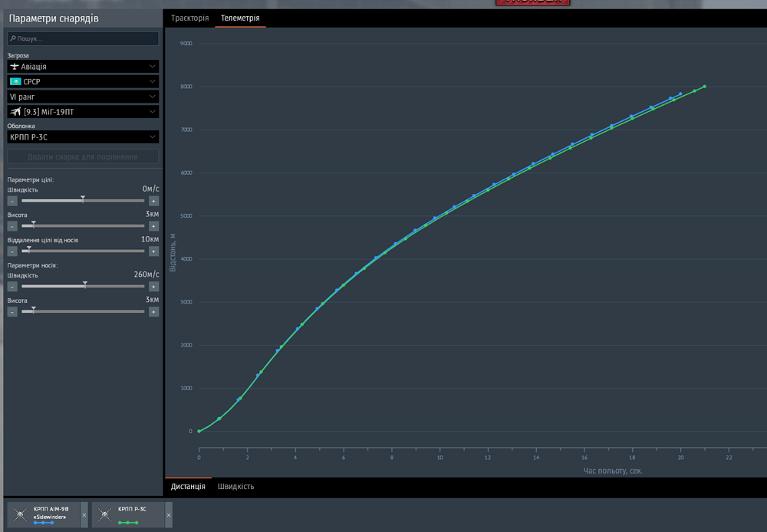Decrease carrier altitude with minus button

[x=12, y=311]
